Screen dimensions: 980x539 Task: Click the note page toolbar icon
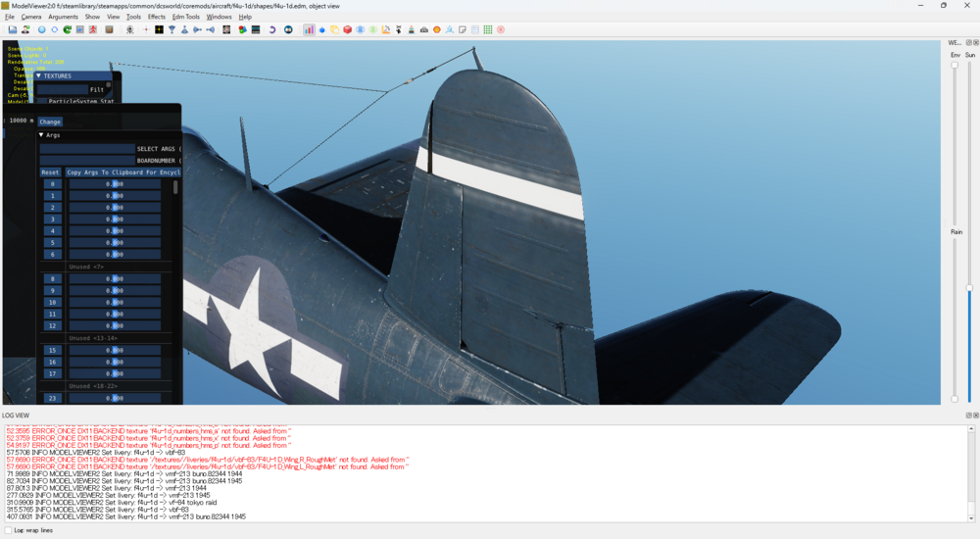(x=463, y=29)
